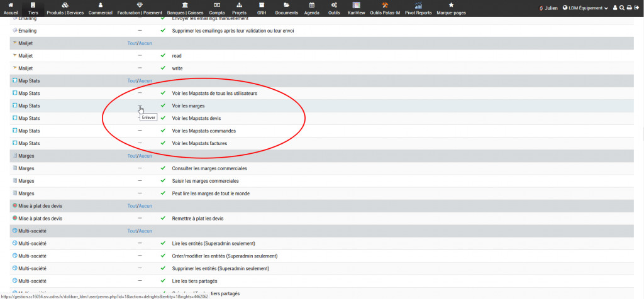Click Aucun for Map Stats permissions
The image size is (644, 299).
(145, 81)
